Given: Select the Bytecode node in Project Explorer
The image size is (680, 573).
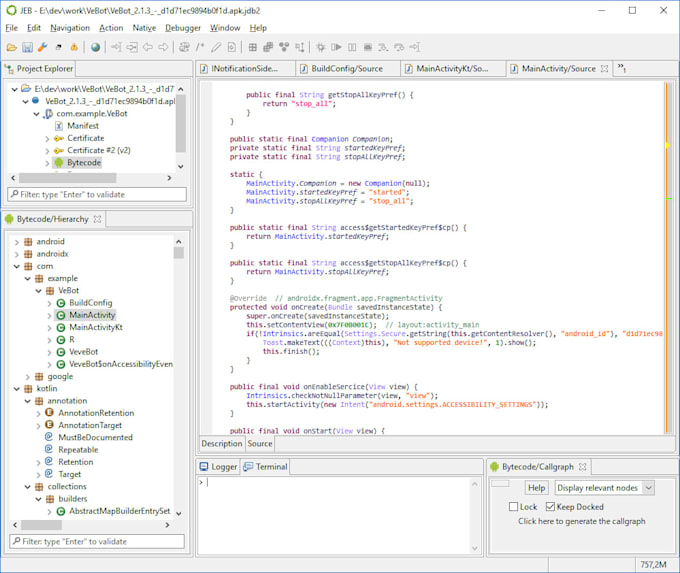Looking at the screenshot, I should (x=84, y=163).
